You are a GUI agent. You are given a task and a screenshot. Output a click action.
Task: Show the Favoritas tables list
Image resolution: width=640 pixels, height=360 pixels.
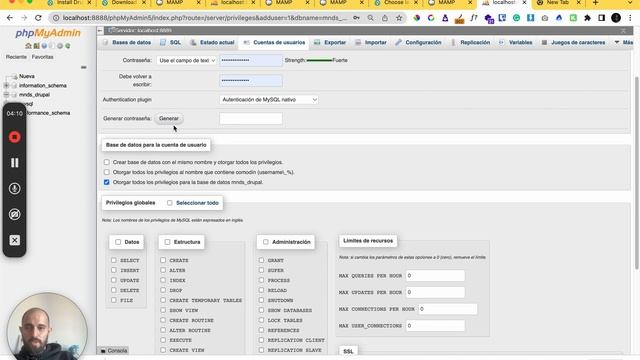[42, 57]
